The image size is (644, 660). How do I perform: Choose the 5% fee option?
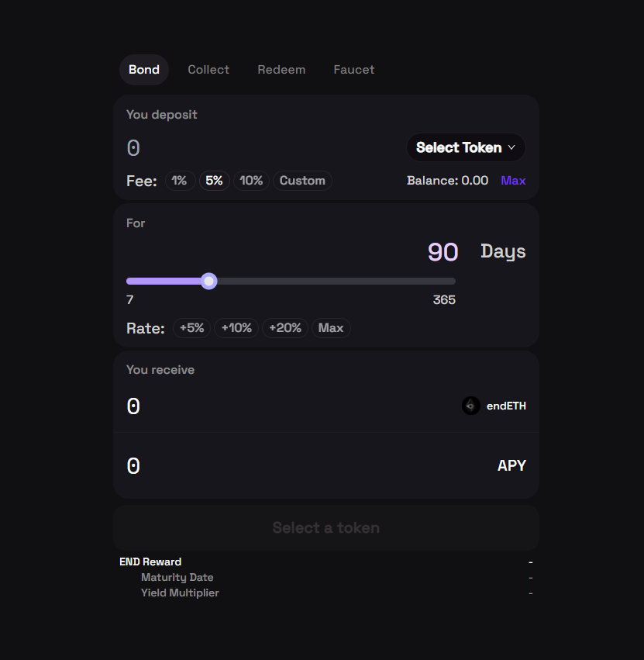pos(214,181)
